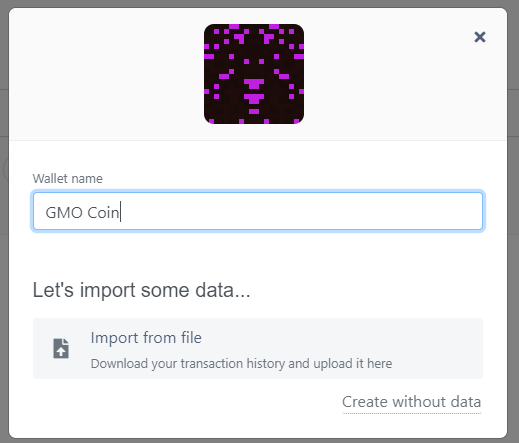The image size is (519, 443).
Task: Click the "Let's import some data..." heading
Action: [x=141, y=290]
